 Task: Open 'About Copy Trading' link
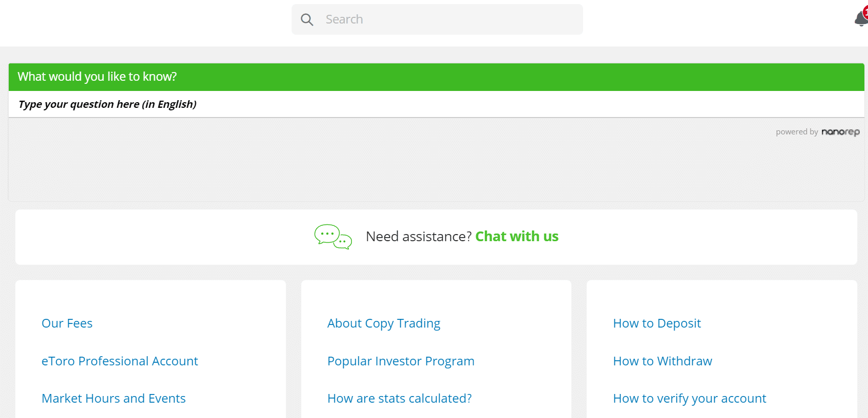click(x=384, y=323)
